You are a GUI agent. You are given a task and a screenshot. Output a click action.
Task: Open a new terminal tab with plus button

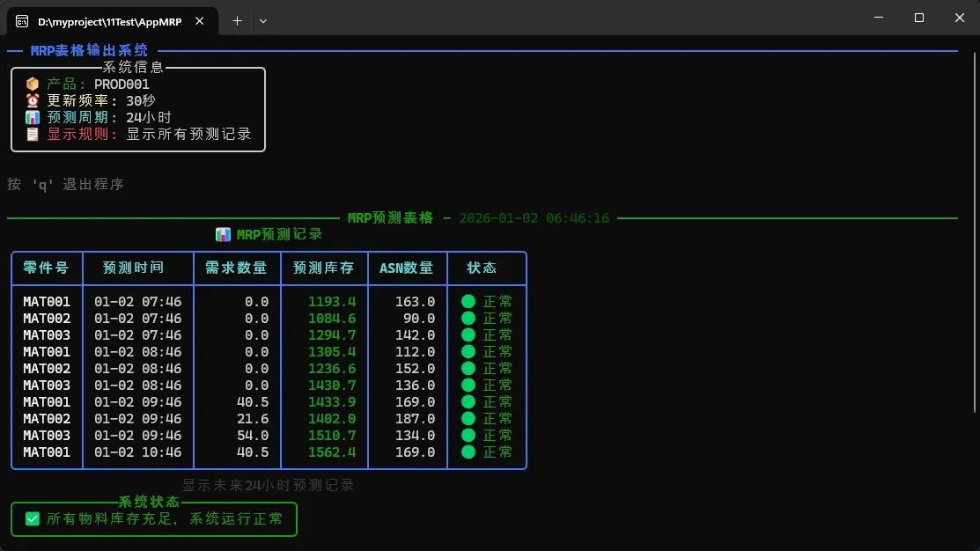pyautogui.click(x=237, y=21)
